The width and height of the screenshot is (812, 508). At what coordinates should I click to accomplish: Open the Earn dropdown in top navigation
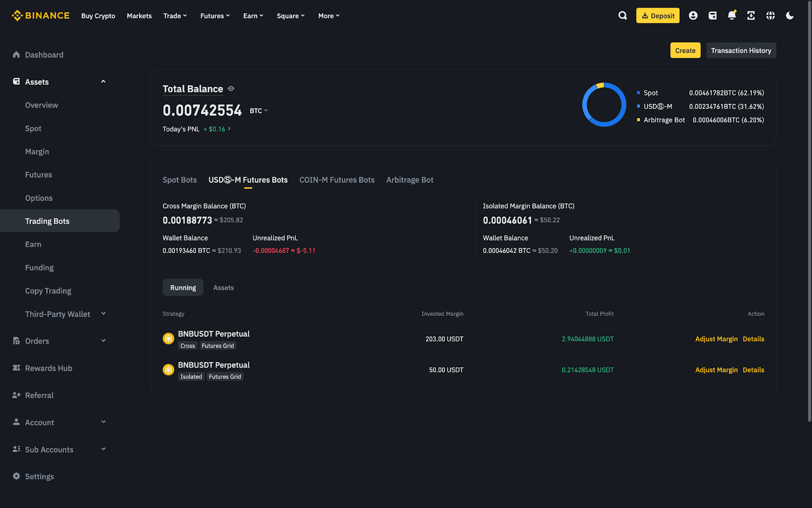(x=253, y=16)
